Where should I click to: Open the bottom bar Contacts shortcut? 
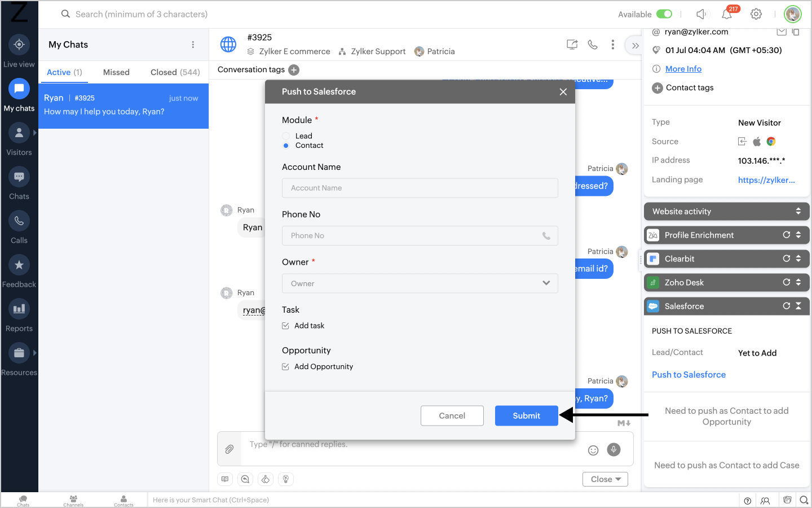pos(123,501)
